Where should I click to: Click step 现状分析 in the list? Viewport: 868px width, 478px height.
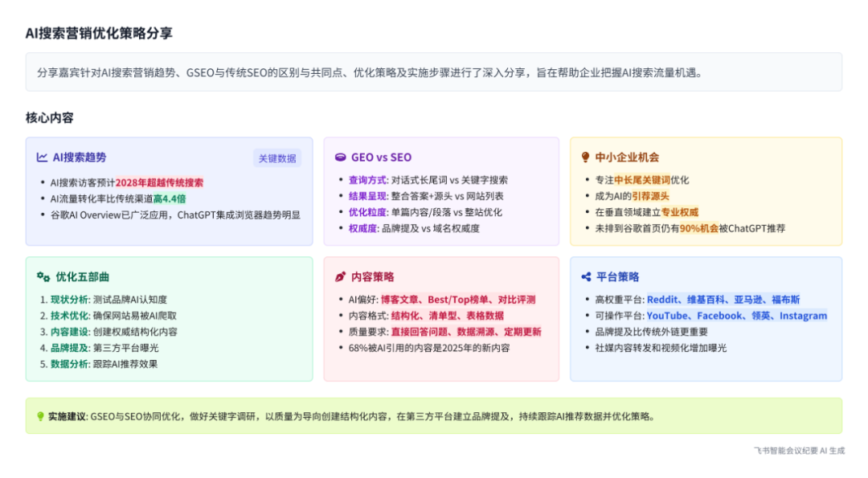pos(69,300)
